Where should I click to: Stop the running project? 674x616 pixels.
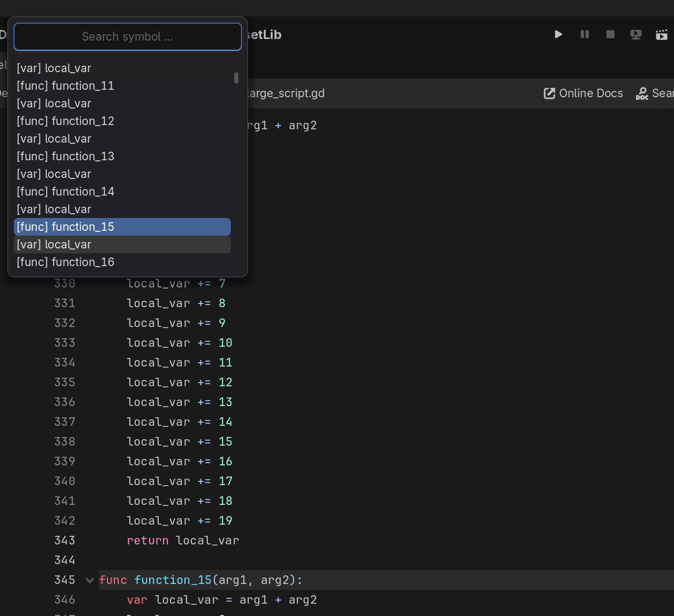pyautogui.click(x=610, y=34)
